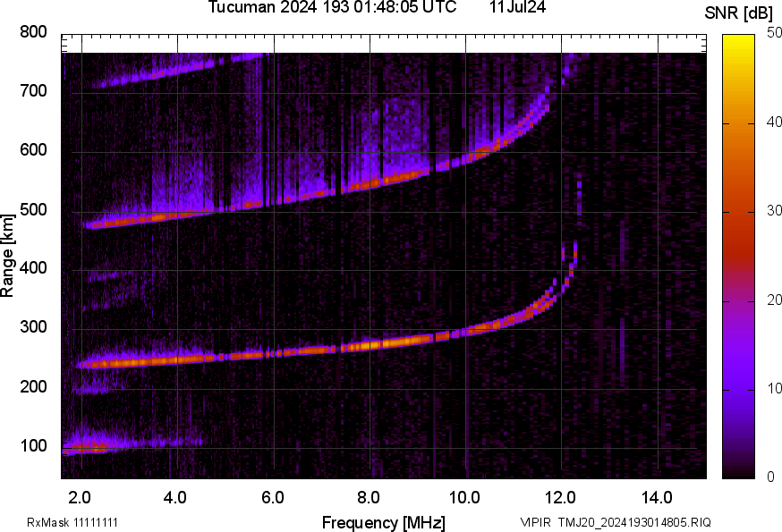Click the 'SNR [dB]' colorbar title
Viewport: 782px width, 532px height.
pyautogui.click(x=738, y=11)
